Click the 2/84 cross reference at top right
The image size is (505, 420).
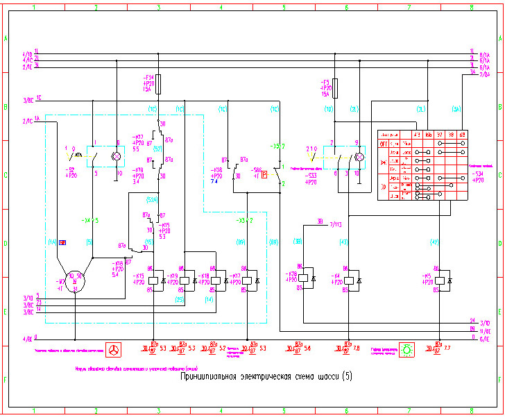pos(484,75)
